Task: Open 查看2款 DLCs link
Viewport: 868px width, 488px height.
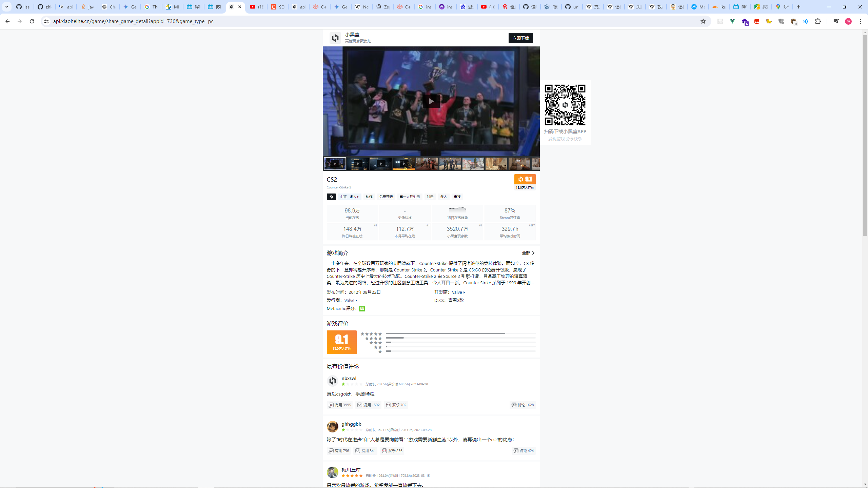Action: pyautogui.click(x=456, y=300)
